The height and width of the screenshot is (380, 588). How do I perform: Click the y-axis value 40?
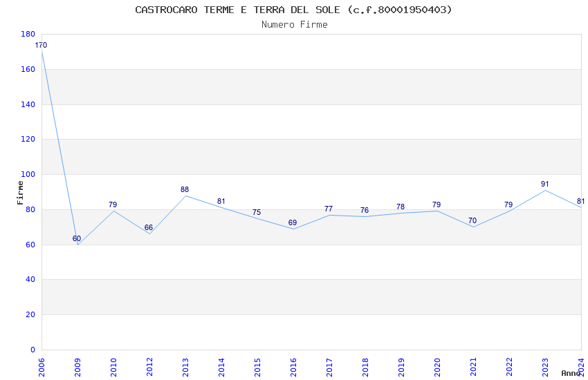(x=30, y=279)
